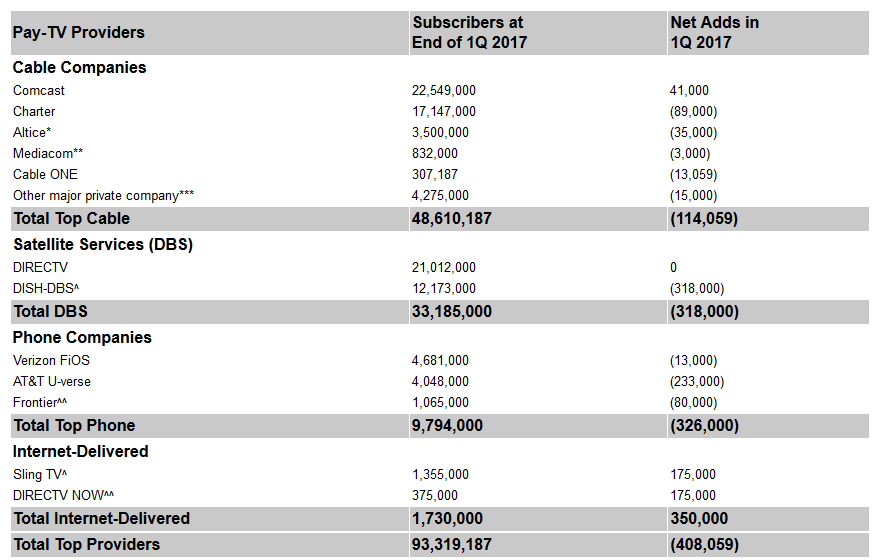Select the Verizon FiOS row label

(51, 361)
